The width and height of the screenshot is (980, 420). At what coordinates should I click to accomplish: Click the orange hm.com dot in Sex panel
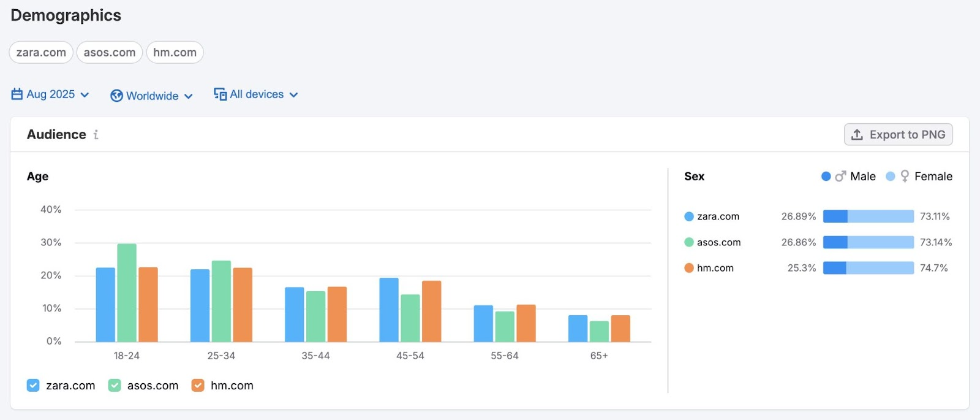coord(689,268)
